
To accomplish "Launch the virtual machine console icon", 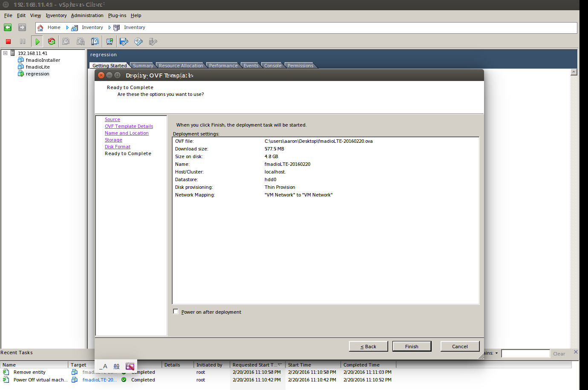I will (110, 41).
